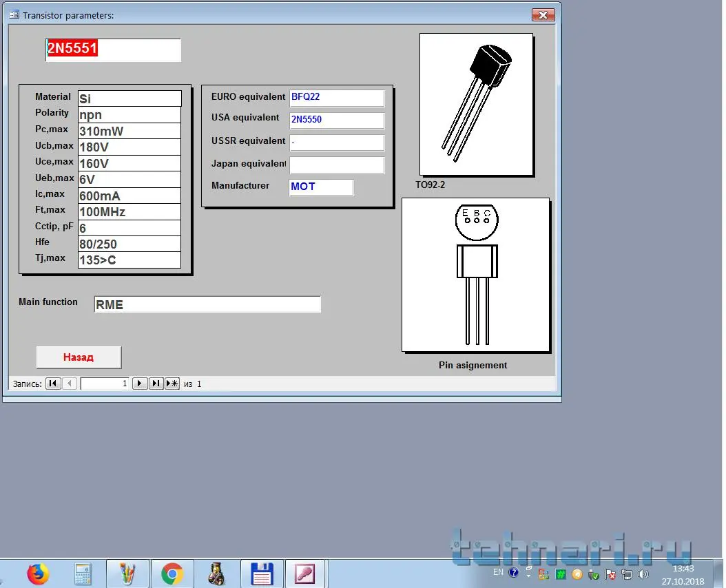Click the record number field
The width and height of the screenshot is (726, 588).
pos(105,384)
